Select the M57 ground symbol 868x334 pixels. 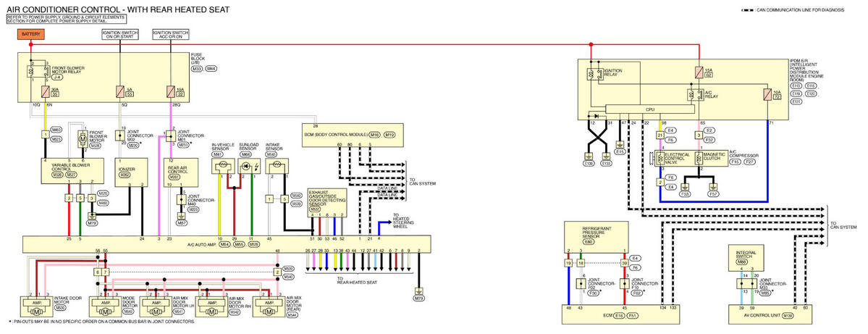(181, 216)
